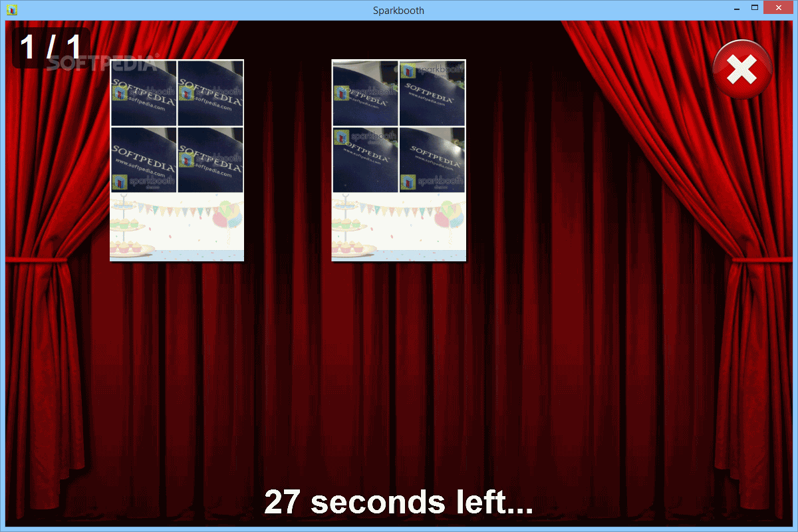Close the Sparkbooth window from title bar

[x=779, y=8]
